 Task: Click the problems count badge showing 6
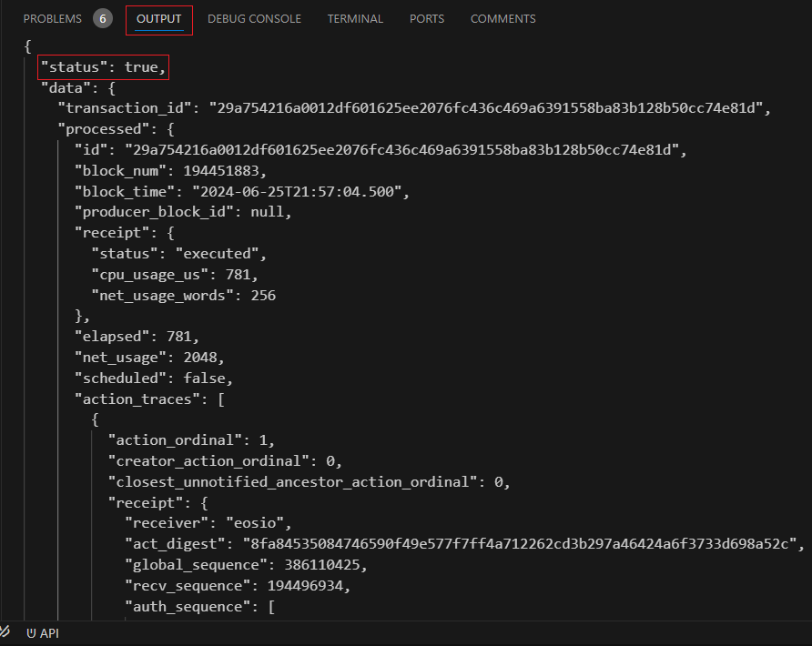103,19
